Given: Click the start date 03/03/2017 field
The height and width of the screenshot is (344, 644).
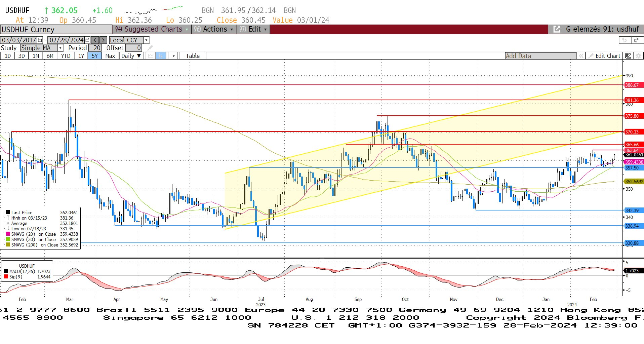Looking at the screenshot, I should coord(19,40).
